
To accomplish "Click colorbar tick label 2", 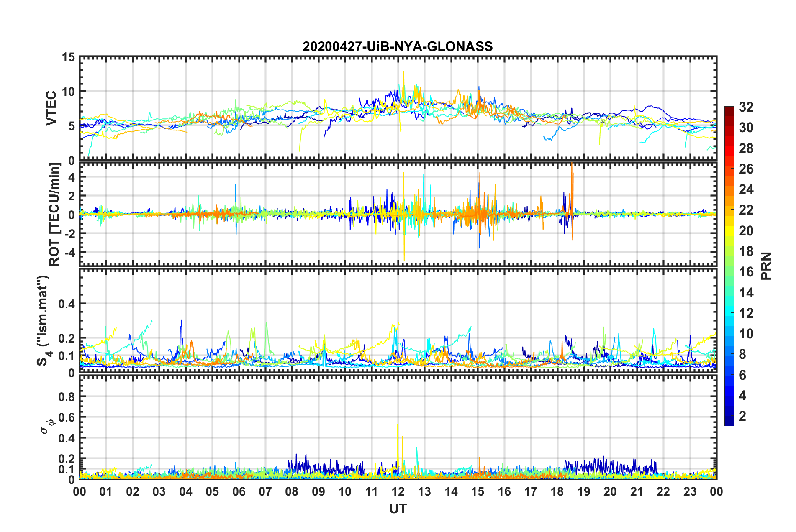I will 742,416.
